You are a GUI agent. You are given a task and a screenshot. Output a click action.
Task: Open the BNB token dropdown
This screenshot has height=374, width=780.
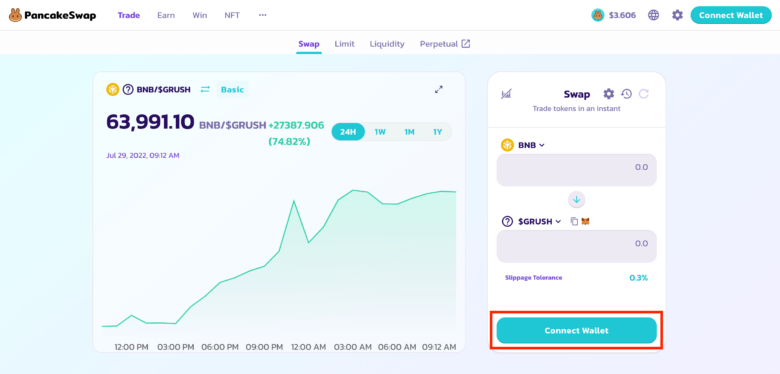tap(523, 145)
